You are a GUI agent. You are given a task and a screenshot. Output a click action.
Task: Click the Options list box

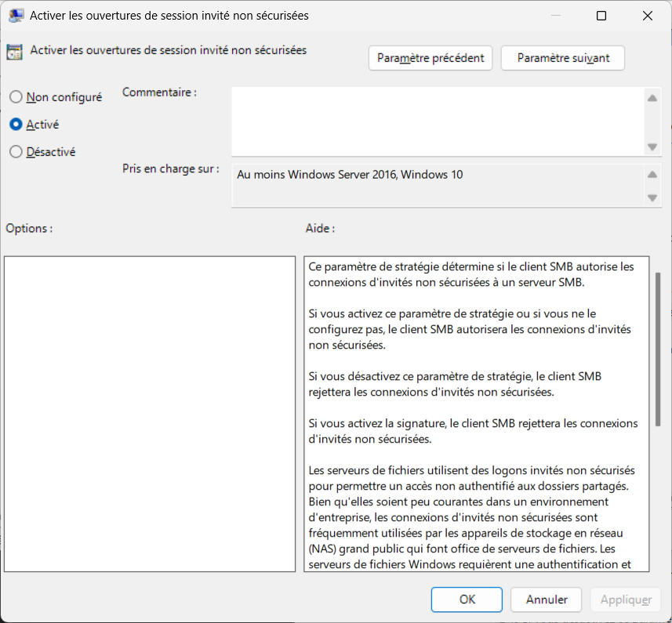click(150, 414)
